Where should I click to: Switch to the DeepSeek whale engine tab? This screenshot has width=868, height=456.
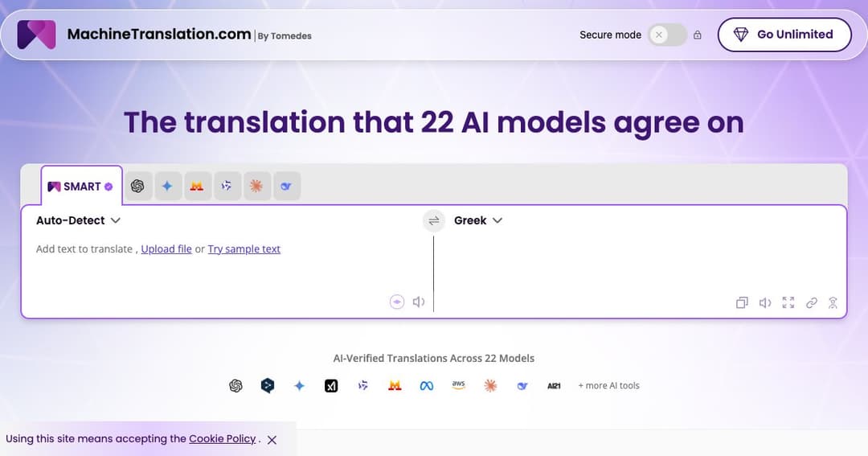point(286,186)
